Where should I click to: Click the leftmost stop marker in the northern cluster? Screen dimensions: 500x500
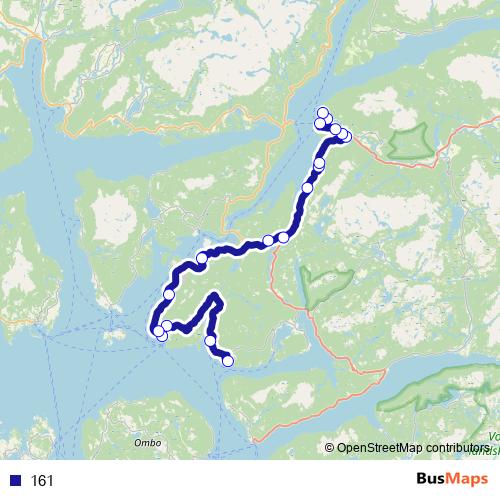tap(320, 124)
